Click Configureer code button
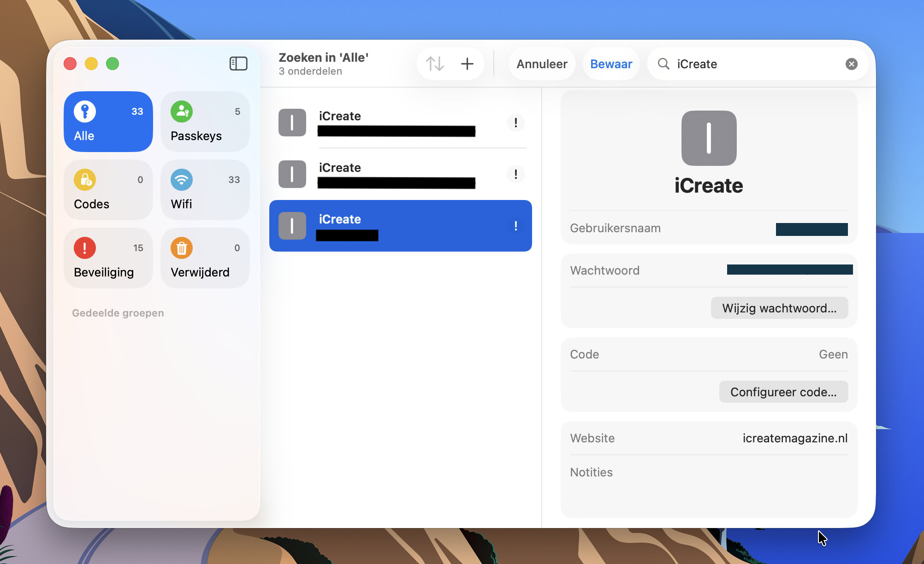The image size is (924, 564). tap(783, 392)
